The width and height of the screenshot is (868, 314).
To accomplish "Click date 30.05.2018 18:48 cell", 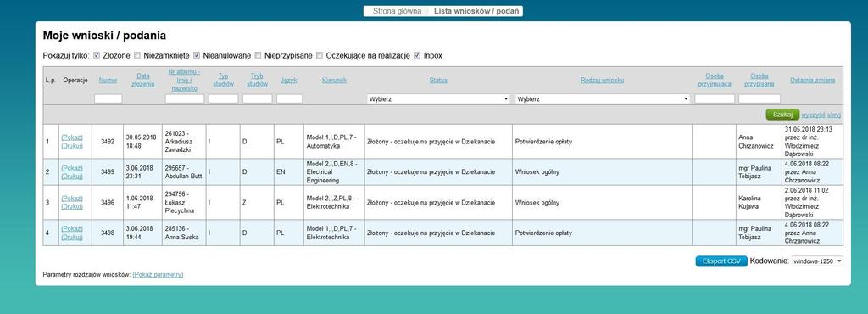I will click(142, 141).
